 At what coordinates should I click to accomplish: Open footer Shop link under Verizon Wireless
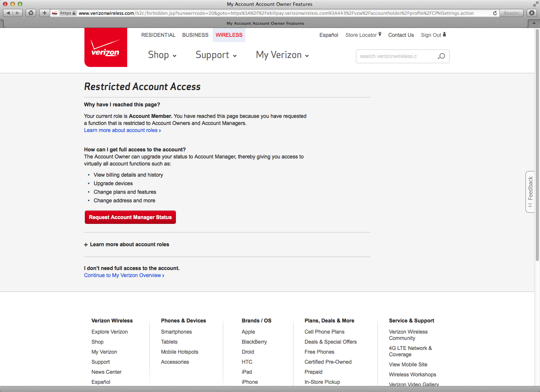[x=97, y=342]
